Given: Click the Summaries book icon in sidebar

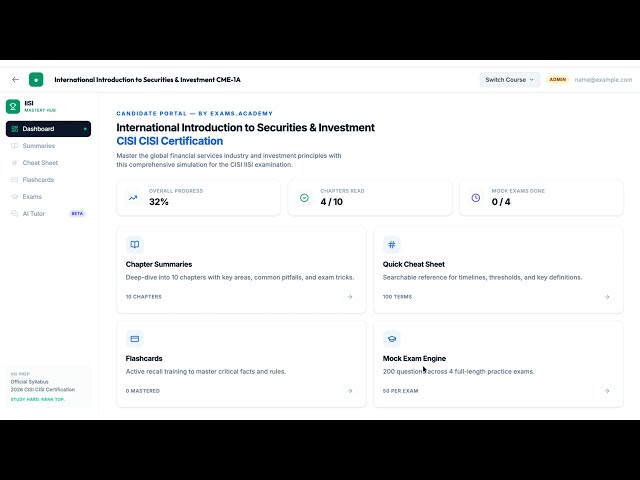Looking at the screenshot, I should pos(15,146).
